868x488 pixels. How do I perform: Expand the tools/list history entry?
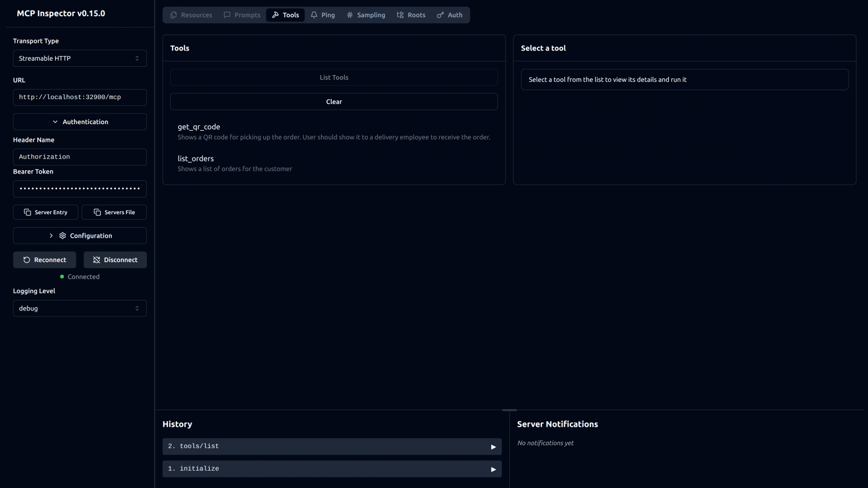332,446
